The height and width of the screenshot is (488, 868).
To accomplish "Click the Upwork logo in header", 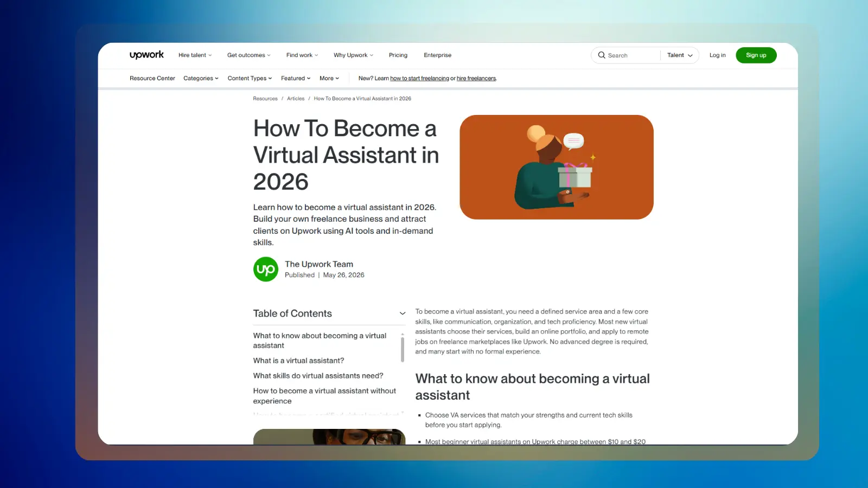I will (146, 55).
